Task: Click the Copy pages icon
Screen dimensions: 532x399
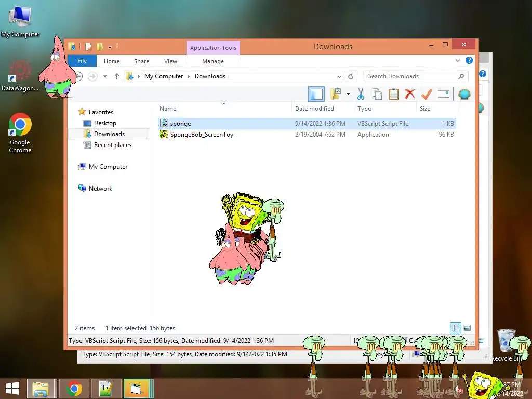Action: (377, 94)
